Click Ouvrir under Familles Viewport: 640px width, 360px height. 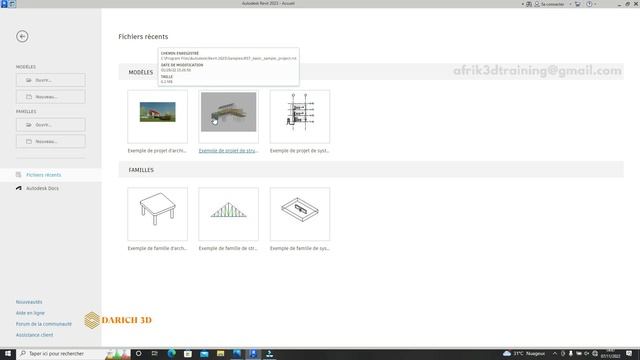tap(51, 124)
